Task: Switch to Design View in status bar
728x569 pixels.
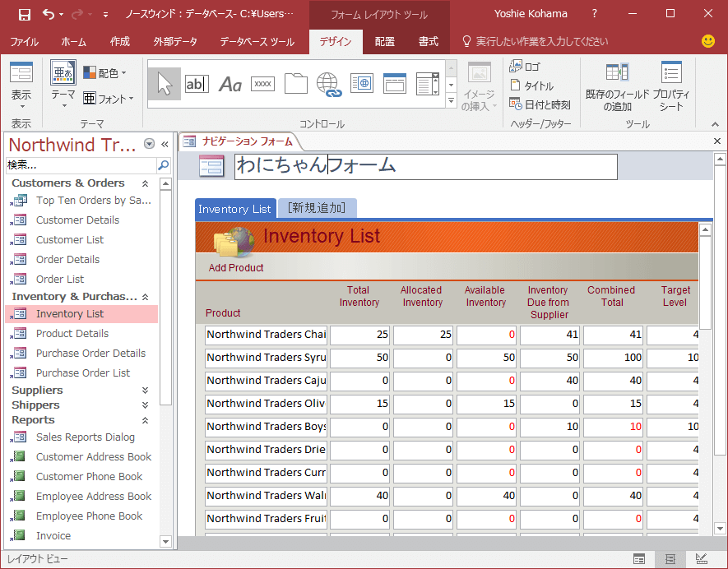Action: [x=701, y=559]
